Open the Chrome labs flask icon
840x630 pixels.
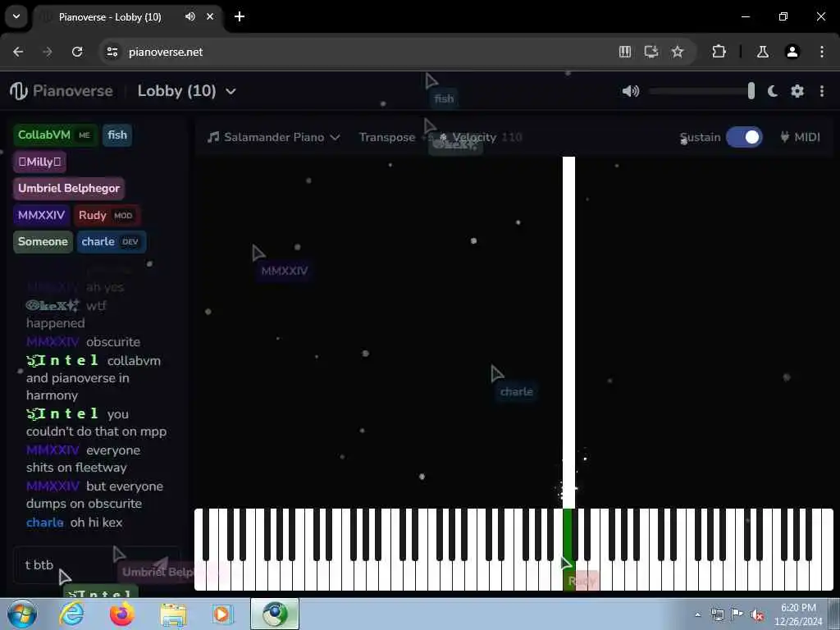coord(763,52)
